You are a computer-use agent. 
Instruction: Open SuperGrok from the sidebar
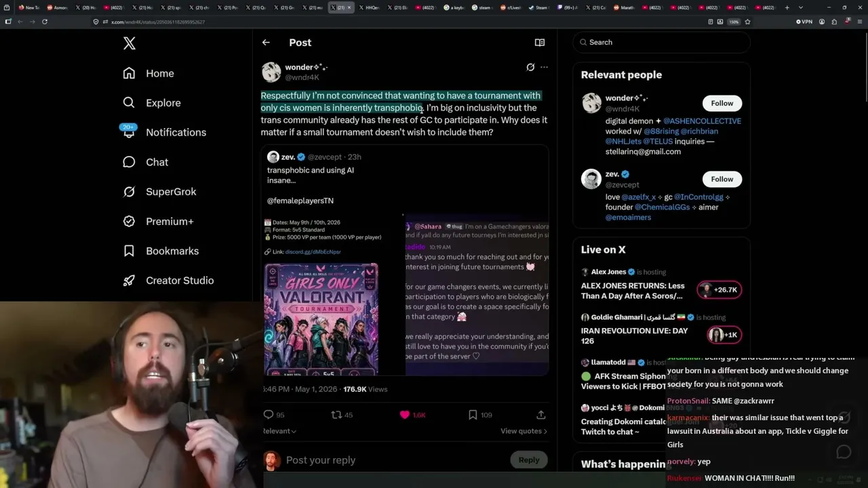coord(159,192)
